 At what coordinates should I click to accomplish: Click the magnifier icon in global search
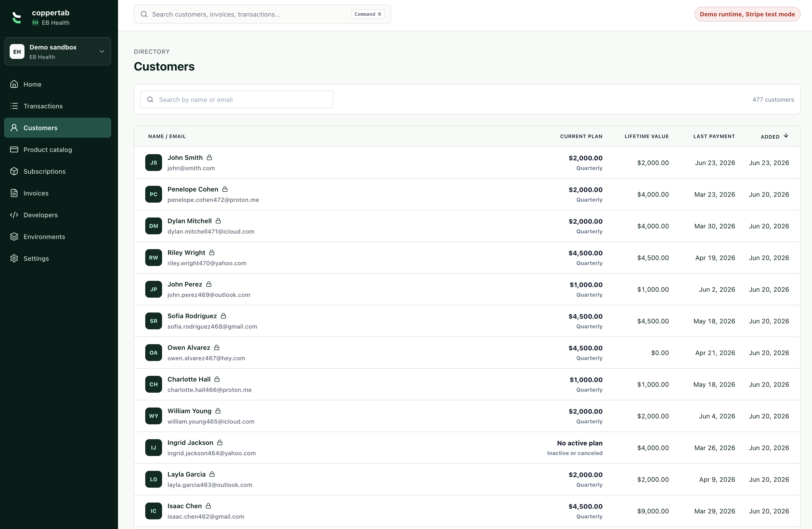144,14
